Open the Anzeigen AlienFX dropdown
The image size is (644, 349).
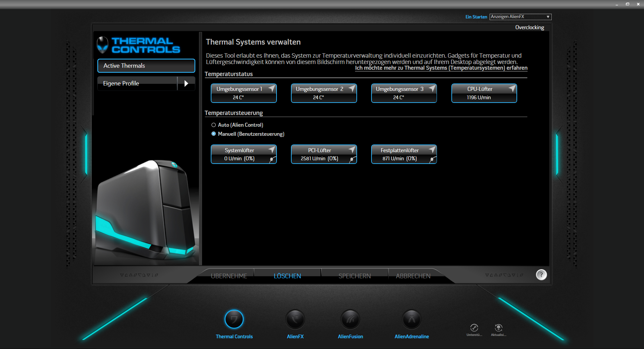coord(520,17)
